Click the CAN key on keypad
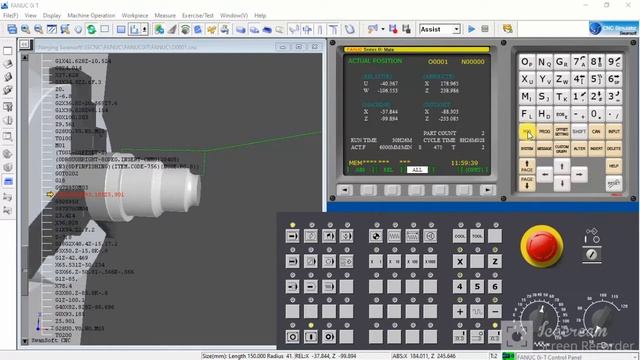 point(596,131)
